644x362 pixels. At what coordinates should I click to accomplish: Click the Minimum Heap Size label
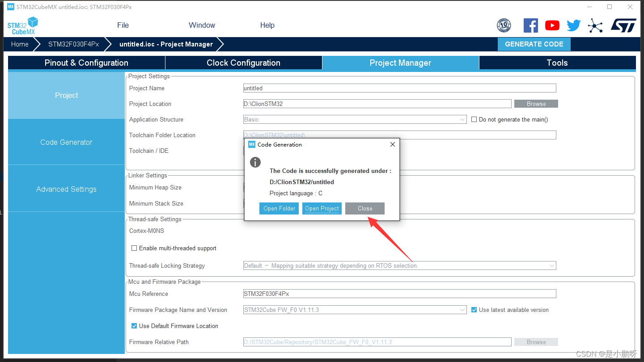click(x=155, y=187)
